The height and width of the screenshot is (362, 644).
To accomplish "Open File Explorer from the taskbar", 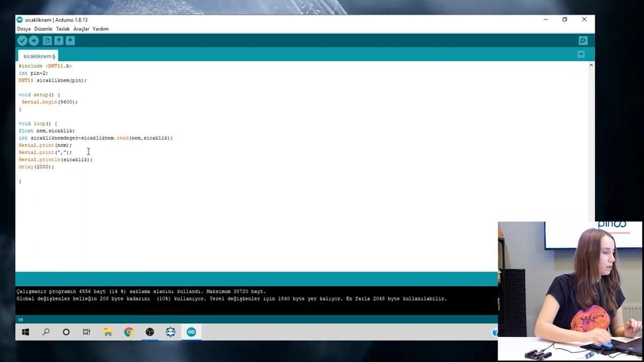I will coord(108,332).
